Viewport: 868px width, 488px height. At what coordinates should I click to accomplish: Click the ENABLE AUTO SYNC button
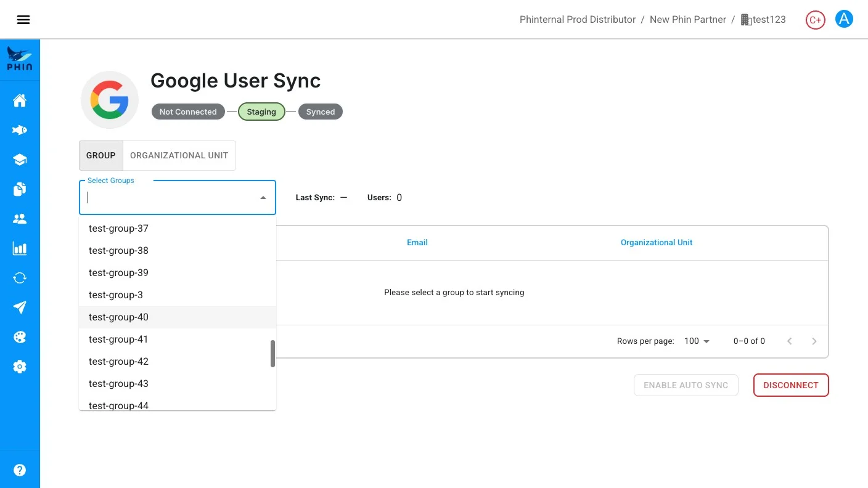(x=686, y=385)
